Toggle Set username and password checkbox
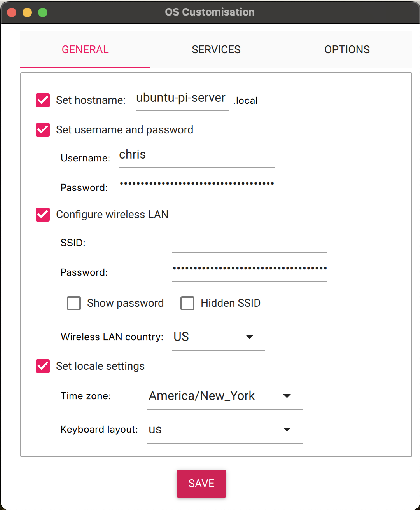 (x=43, y=130)
